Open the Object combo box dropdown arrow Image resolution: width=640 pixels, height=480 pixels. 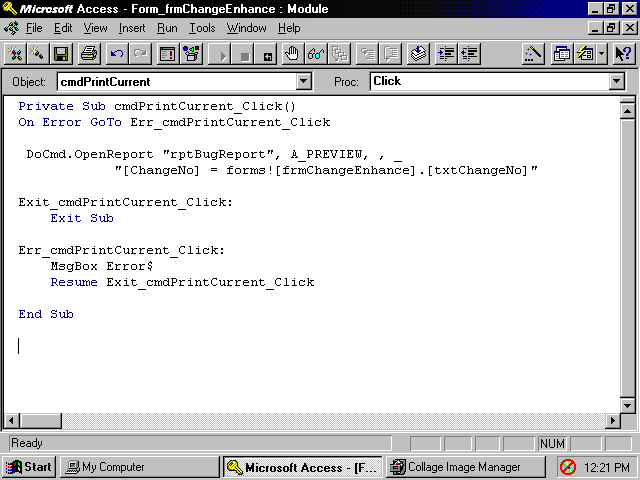pyautogui.click(x=304, y=81)
